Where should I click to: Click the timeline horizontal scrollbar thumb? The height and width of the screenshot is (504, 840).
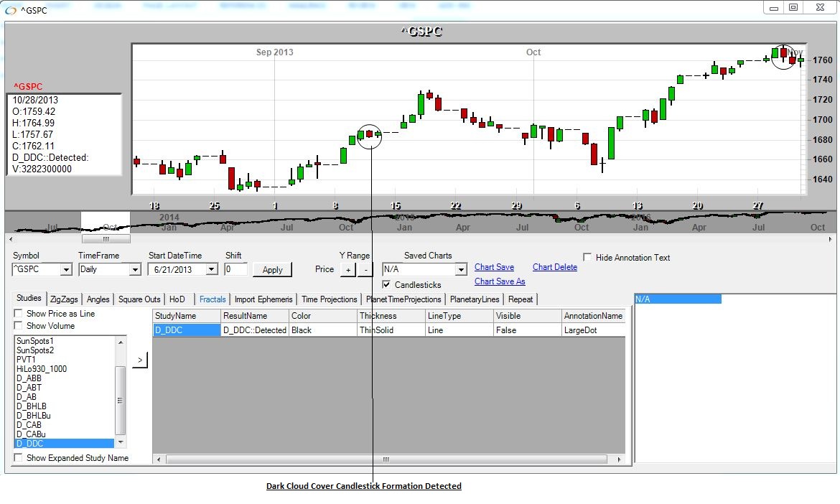106,239
